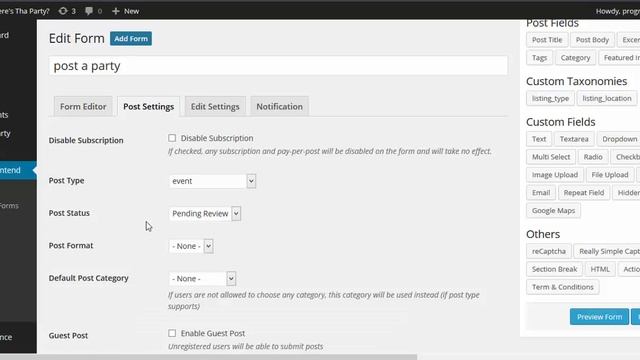Open the Default Post Category dropdown
640x360 pixels.
[202, 279]
